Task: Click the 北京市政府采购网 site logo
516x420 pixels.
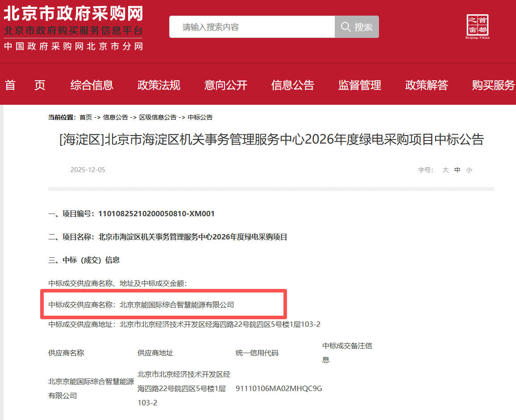Action: pyautogui.click(x=73, y=27)
